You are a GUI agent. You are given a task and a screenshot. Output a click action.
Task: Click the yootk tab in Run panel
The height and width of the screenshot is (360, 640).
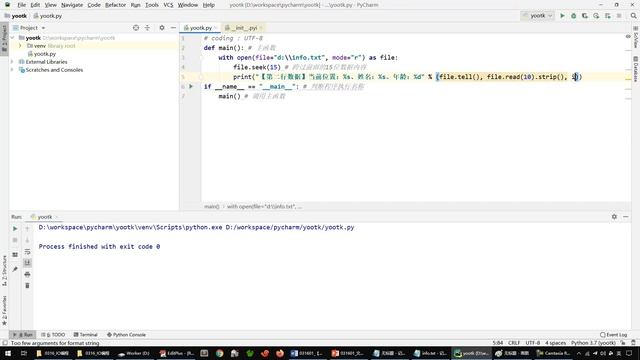44,217
